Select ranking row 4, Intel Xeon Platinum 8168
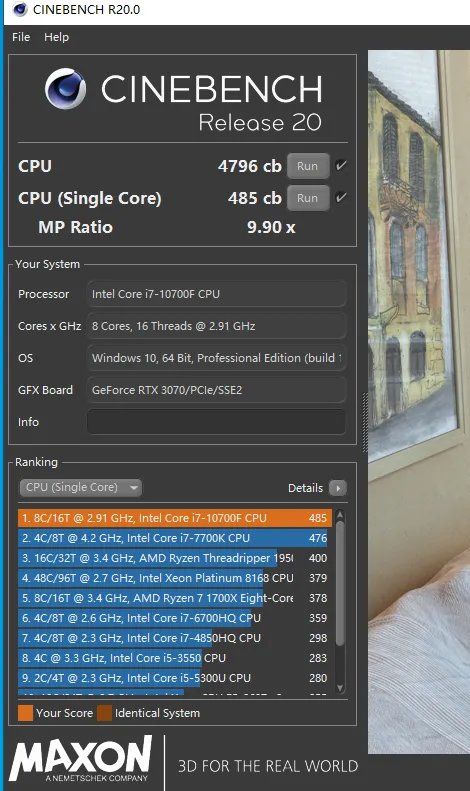This screenshot has height=791, width=470. tap(175, 578)
